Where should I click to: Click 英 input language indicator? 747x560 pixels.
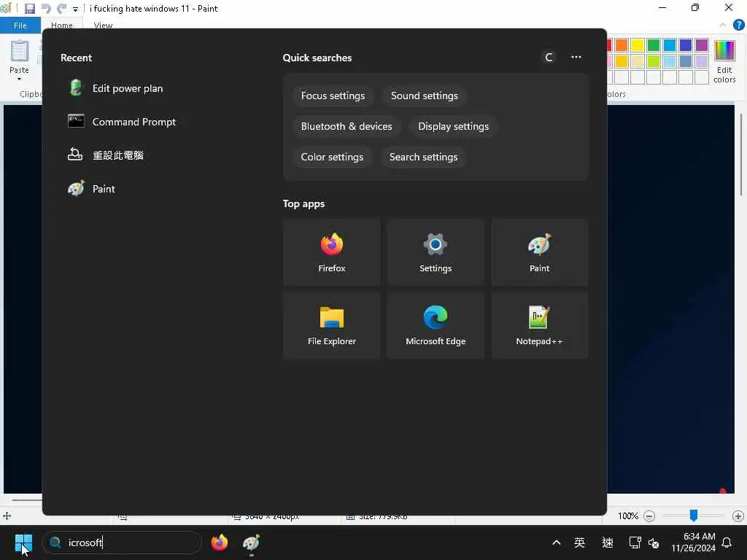[579, 542]
